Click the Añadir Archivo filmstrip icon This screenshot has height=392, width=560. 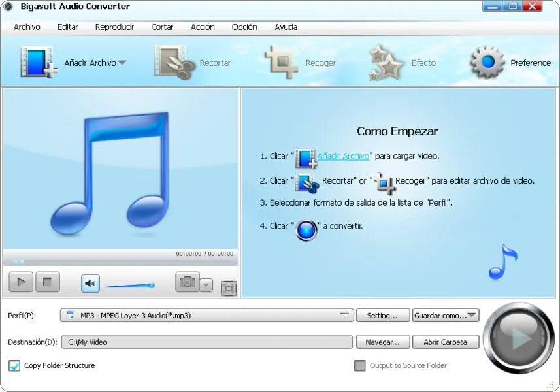click(x=39, y=62)
